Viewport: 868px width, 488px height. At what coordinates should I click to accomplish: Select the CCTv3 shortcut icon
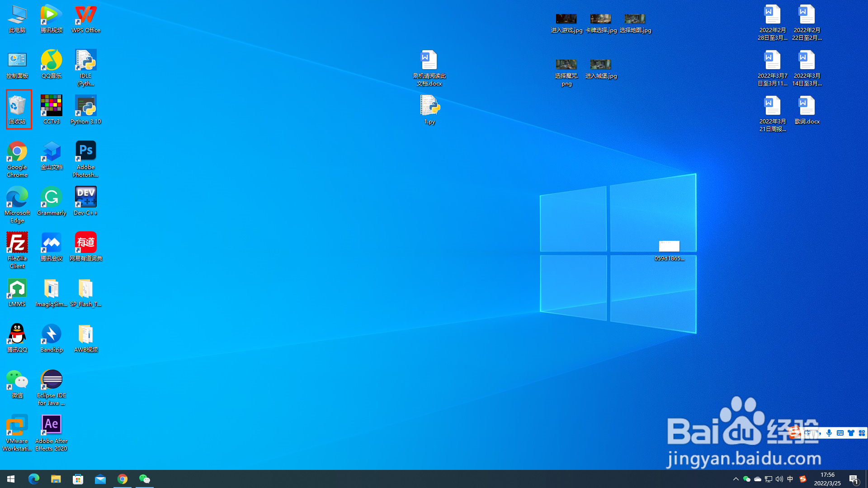(x=52, y=110)
